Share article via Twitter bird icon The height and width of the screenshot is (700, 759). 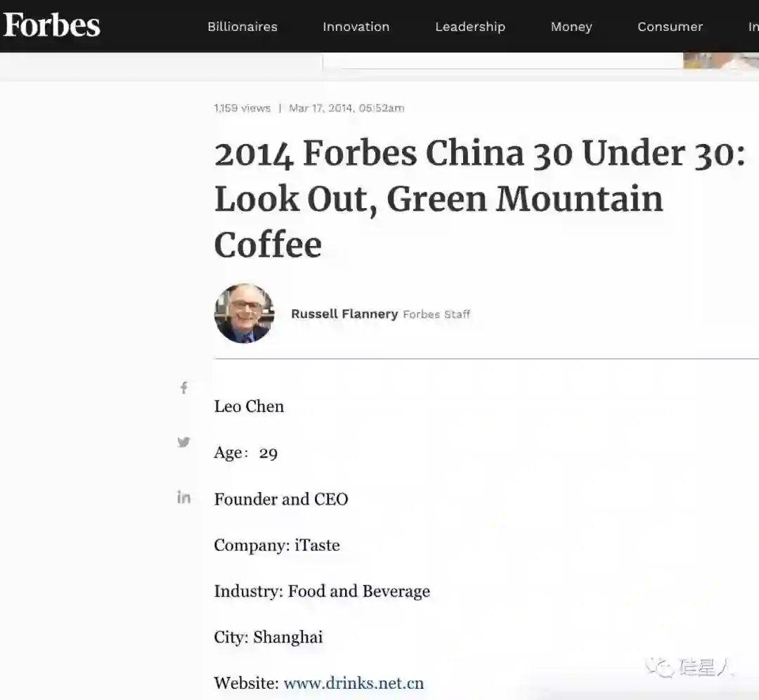pyautogui.click(x=183, y=442)
